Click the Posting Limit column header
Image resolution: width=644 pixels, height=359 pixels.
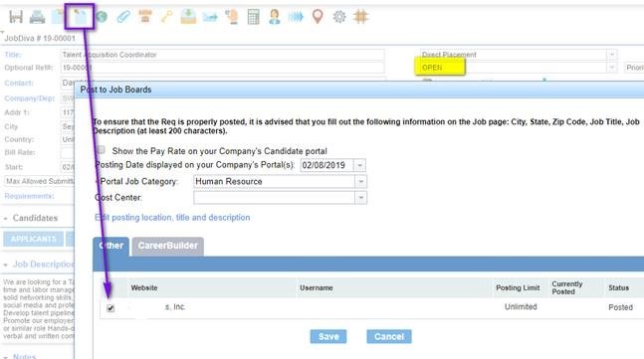(x=518, y=288)
